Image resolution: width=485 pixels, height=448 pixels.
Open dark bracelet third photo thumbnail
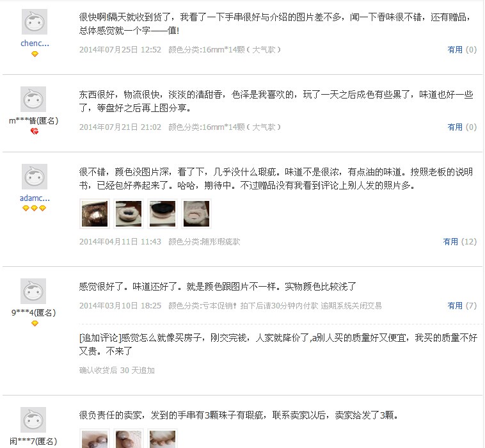[163, 214]
